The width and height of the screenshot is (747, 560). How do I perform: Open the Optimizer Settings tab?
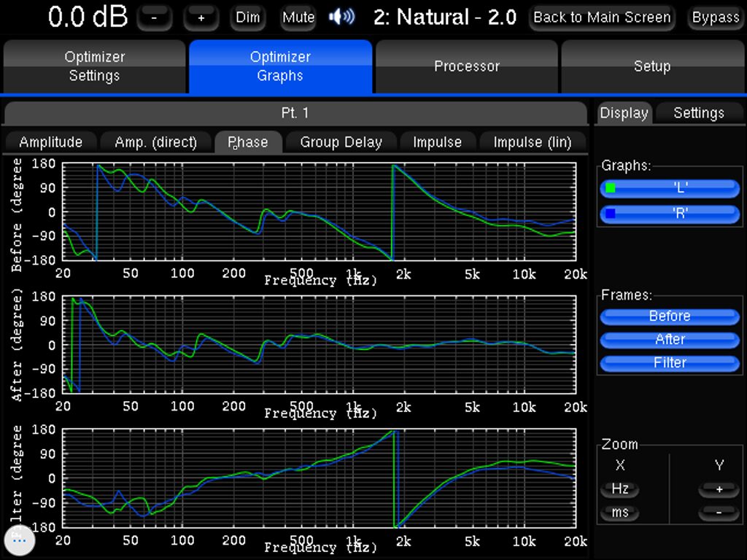(x=94, y=66)
